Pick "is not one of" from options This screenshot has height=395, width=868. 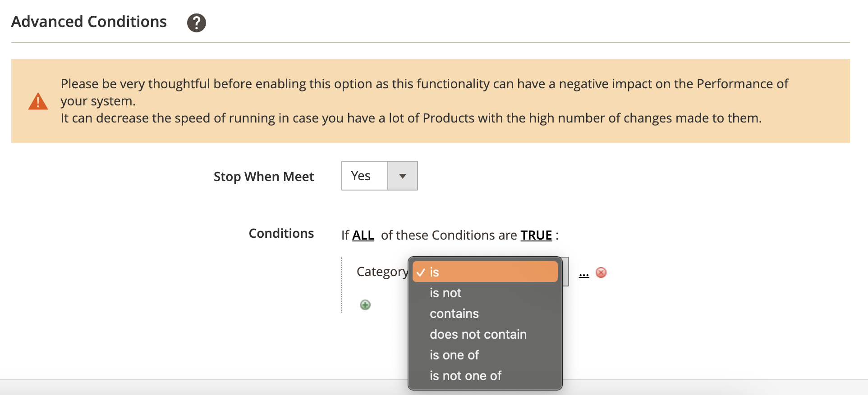(465, 376)
